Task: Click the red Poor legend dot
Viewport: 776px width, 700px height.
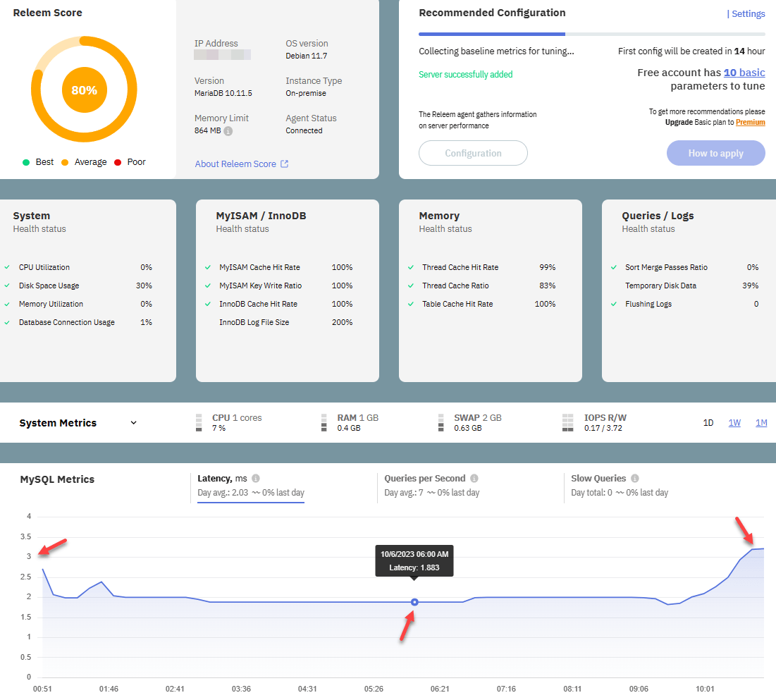Action: coord(118,162)
